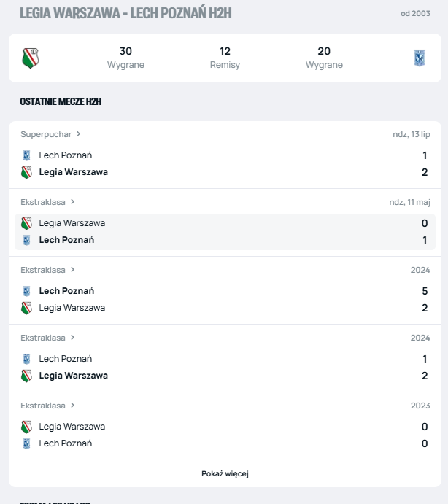This screenshot has height=504, width=448.
Task: Select Legia Warszawa name in Superpuchar match
Action: 73,172
